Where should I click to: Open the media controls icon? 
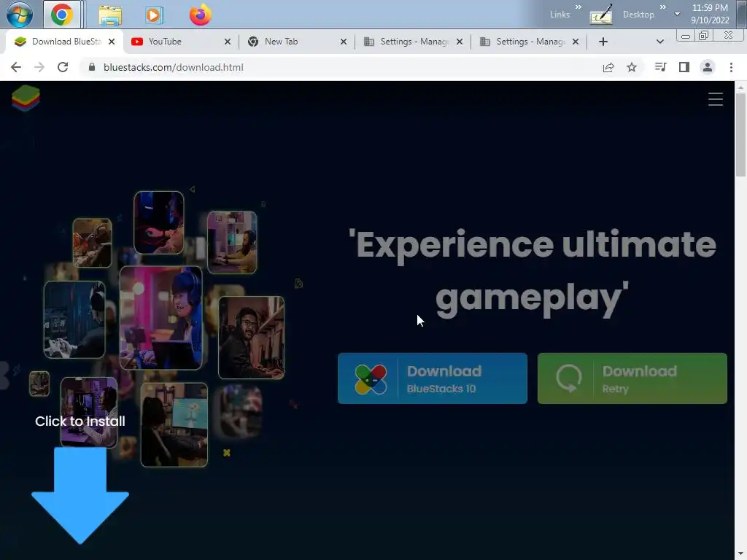tap(660, 67)
